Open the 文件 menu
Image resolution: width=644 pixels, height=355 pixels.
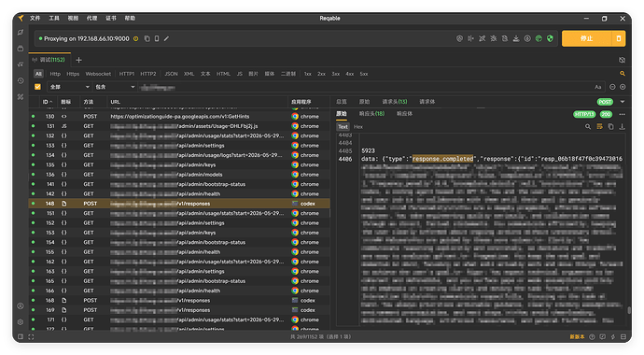35,18
